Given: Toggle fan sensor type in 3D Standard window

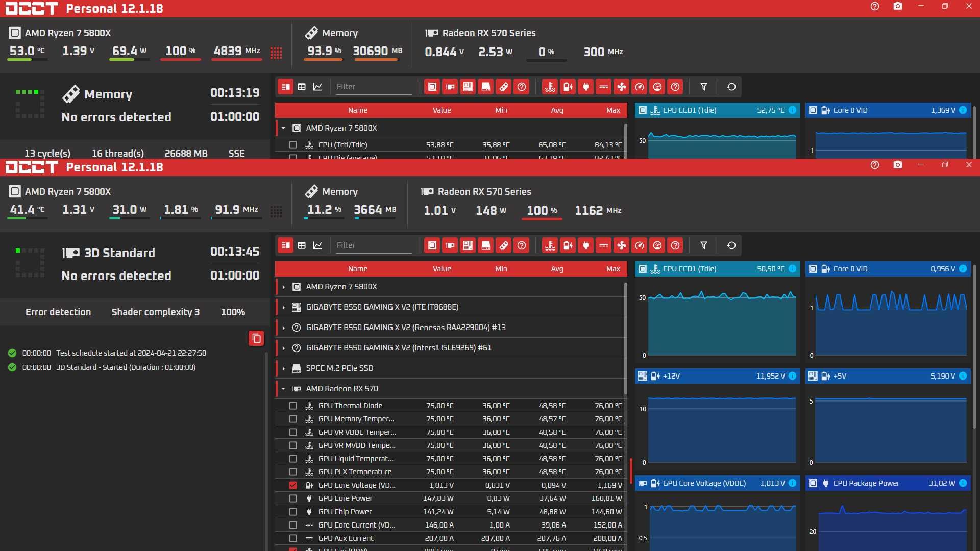Looking at the screenshot, I should tap(622, 245).
